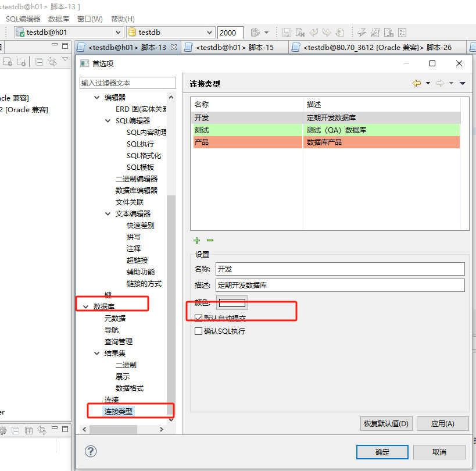Image resolution: width=476 pixels, height=471 pixels.
Task: Click the green plus add connection type
Action: (196, 241)
